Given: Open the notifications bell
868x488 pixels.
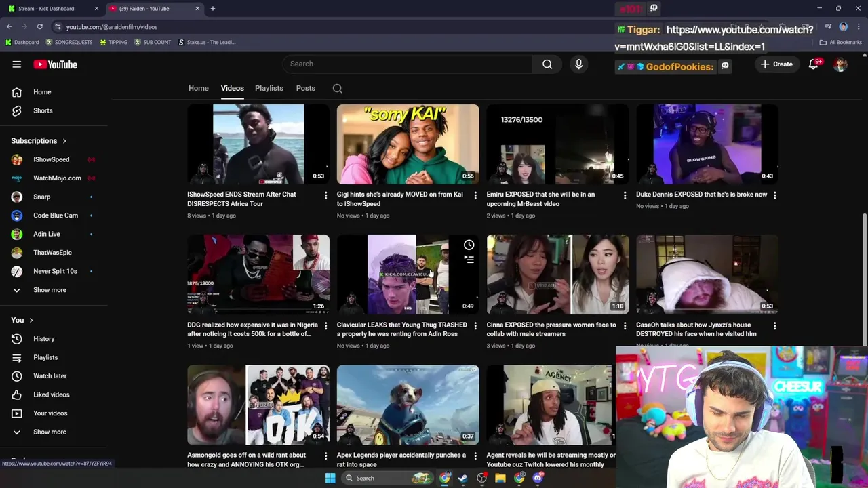Looking at the screenshot, I should [x=813, y=64].
